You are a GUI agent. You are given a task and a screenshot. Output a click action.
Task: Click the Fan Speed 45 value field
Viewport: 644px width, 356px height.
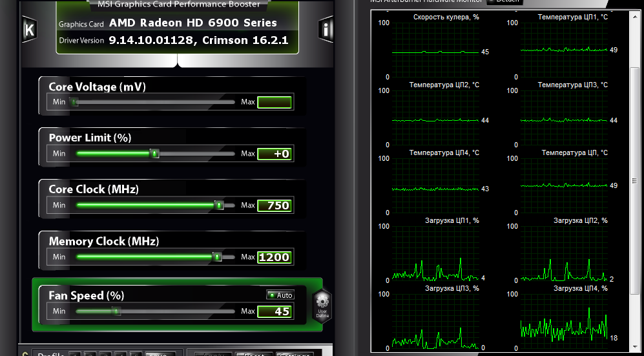pos(275,311)
